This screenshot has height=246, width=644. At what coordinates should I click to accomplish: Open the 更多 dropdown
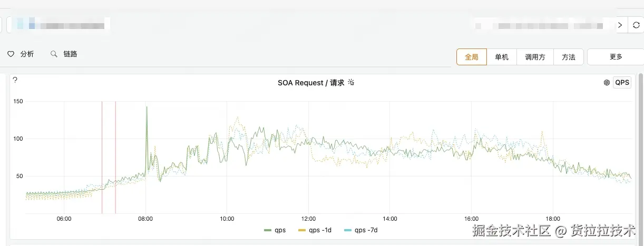[616, 57]
